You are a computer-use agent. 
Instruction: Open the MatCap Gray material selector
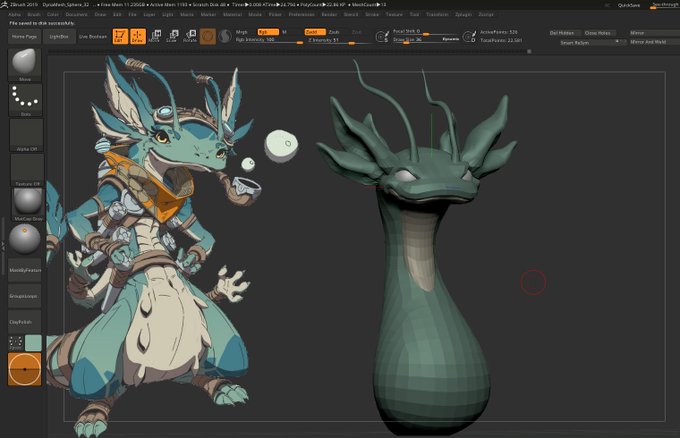click(28, 204)
